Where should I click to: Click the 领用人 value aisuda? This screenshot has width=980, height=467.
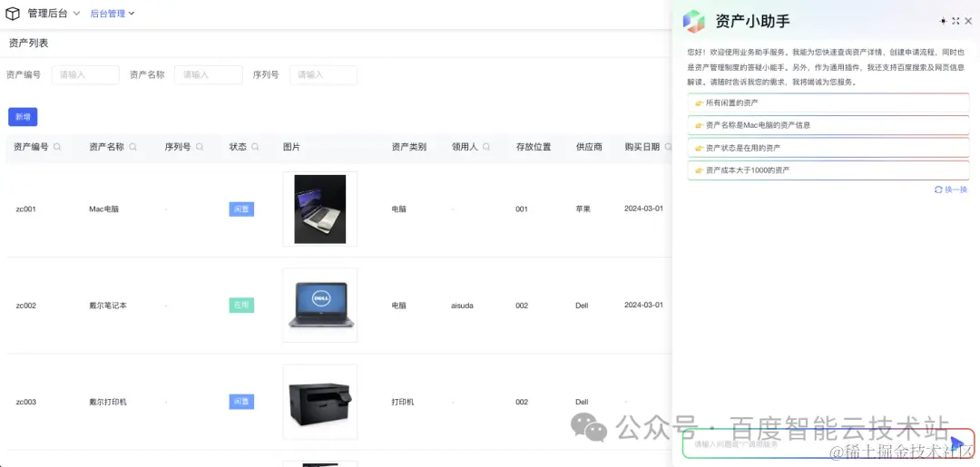[x=463, y=306]
